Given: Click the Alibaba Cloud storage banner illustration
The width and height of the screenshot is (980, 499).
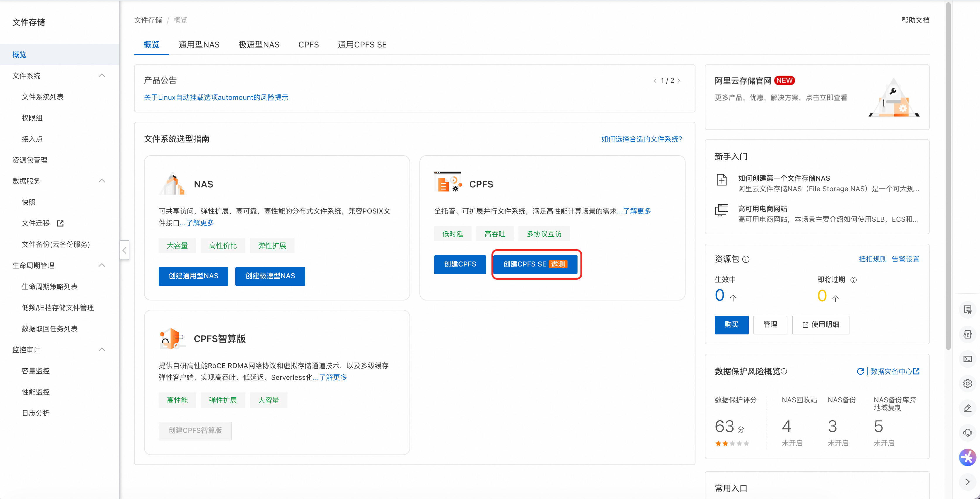Looking at the screenshot, I should 894,98.
